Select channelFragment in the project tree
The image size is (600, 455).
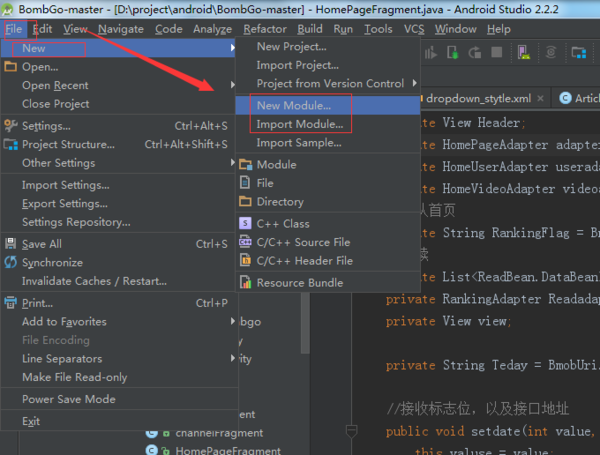tap(219, 433)
